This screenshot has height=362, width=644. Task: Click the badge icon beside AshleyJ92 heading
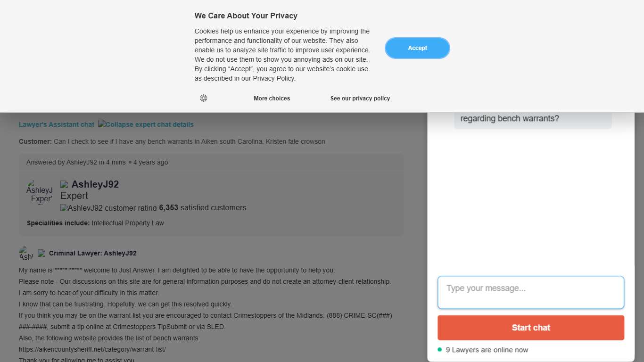65,184
